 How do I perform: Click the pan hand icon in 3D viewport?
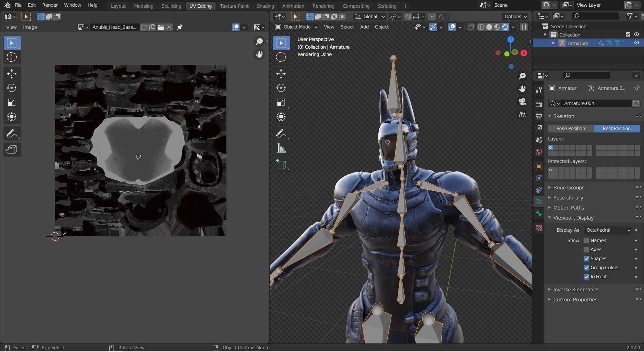(x=522, y=89)
